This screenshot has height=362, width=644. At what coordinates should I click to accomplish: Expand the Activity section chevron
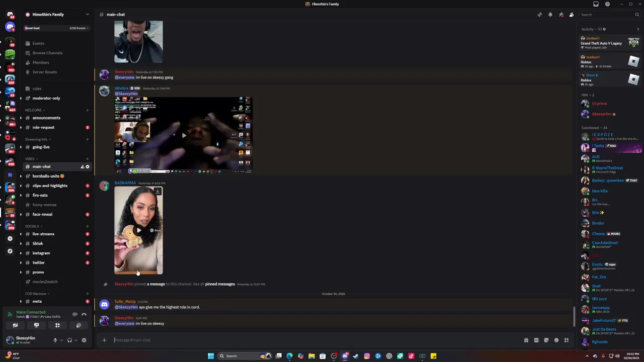638,29
